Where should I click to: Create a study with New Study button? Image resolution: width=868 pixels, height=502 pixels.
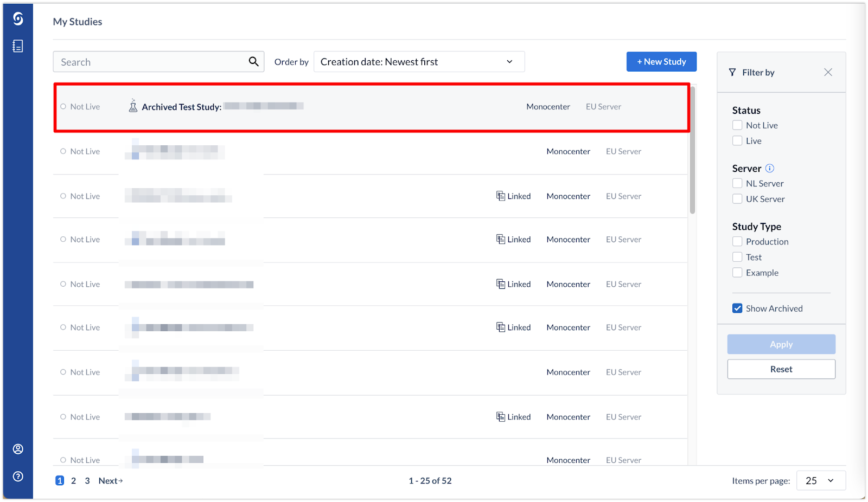coord(661,62)
